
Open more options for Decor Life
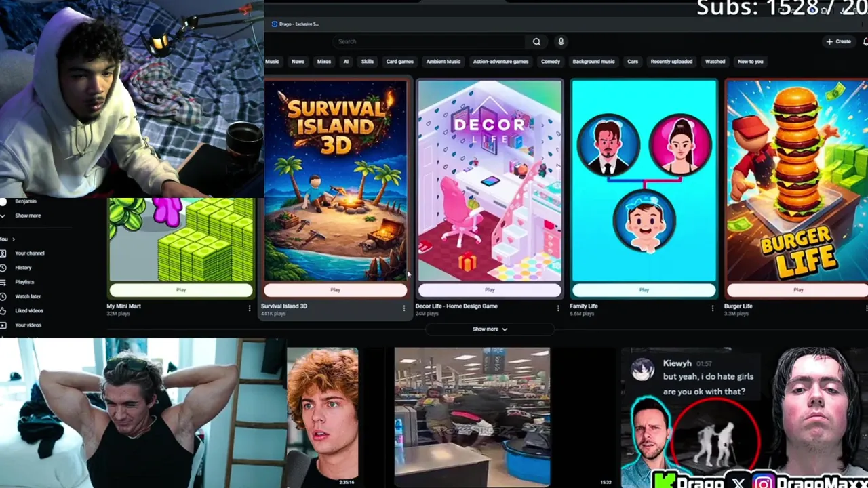click(x=558, y=308)
